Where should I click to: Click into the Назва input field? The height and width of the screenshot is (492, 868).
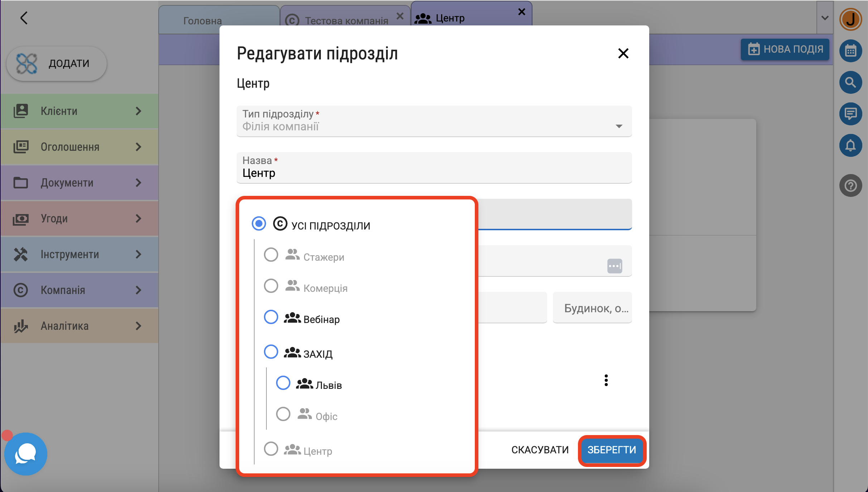click(x=434, y=173)
